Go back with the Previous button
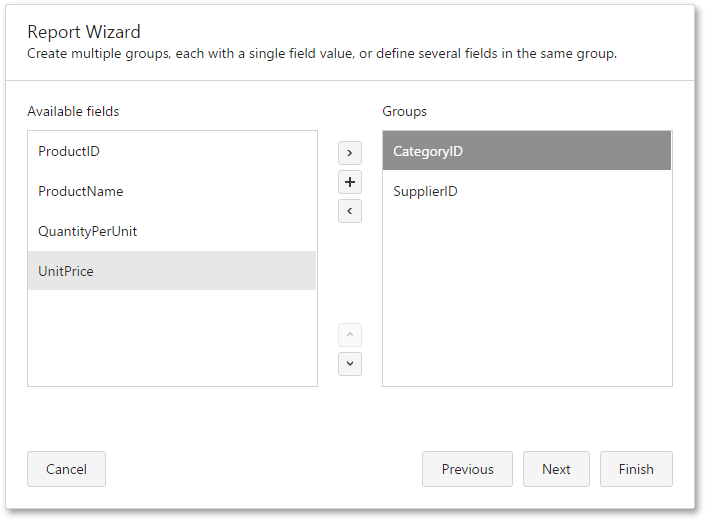The width and height of the screenshot is (706, 521). [467, 469]
